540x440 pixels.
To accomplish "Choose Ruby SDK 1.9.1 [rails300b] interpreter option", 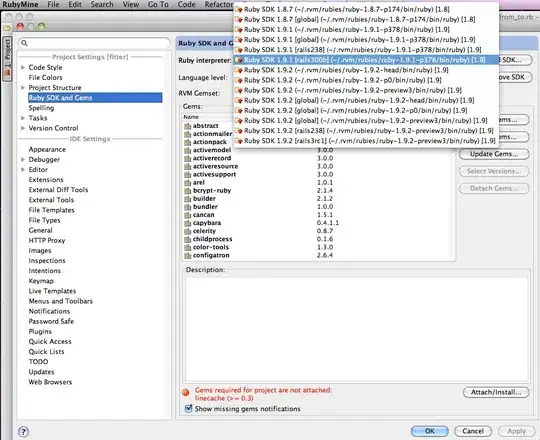I will click(x=366, y=60).
